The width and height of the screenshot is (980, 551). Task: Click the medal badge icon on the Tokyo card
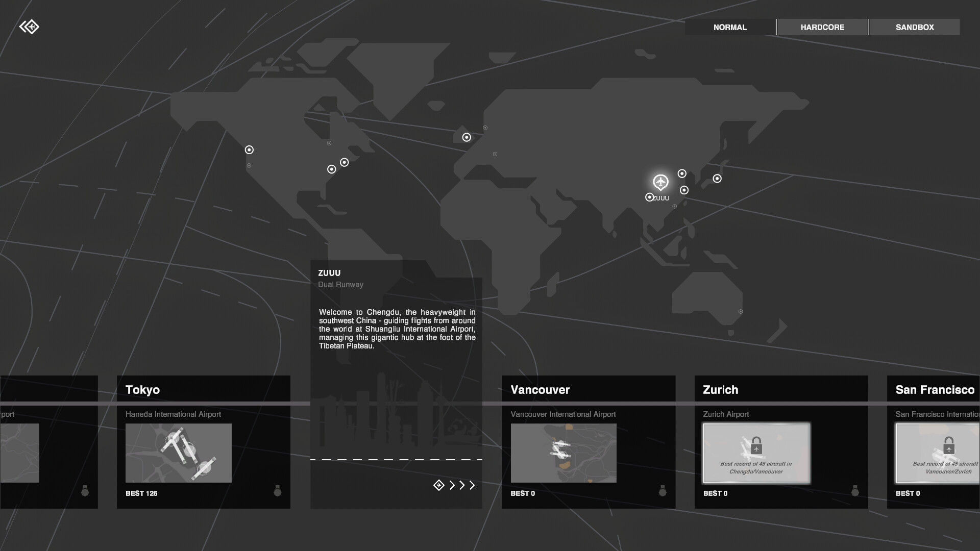(278, 491)
